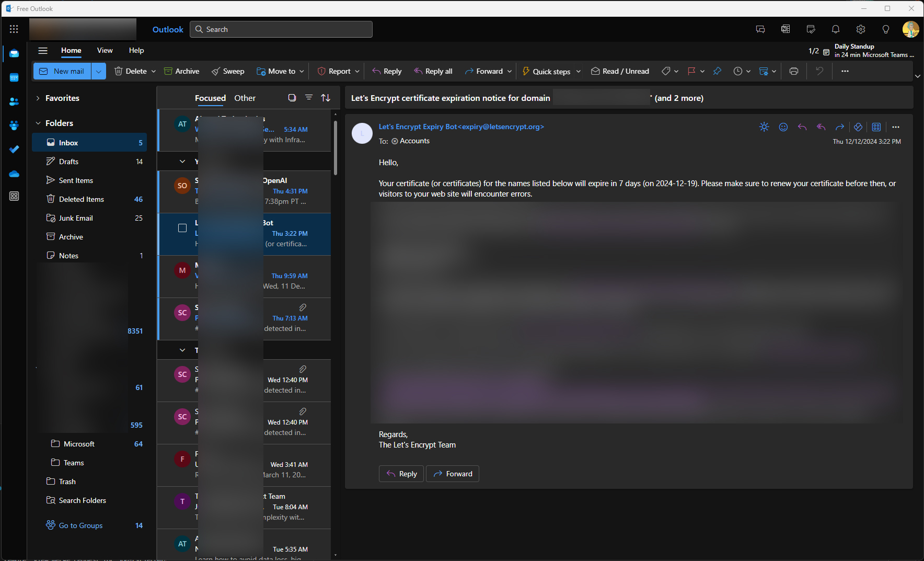Open Apps grid icon in message header

point(876,127)
